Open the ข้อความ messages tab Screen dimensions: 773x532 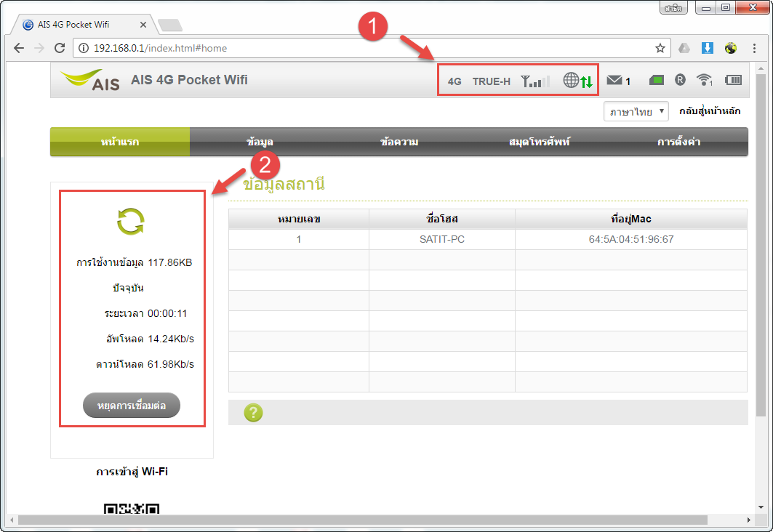point(399,142)
